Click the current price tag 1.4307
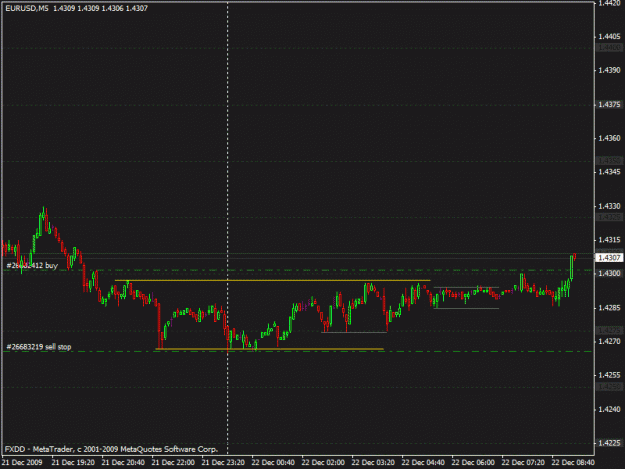 [609, 258]
